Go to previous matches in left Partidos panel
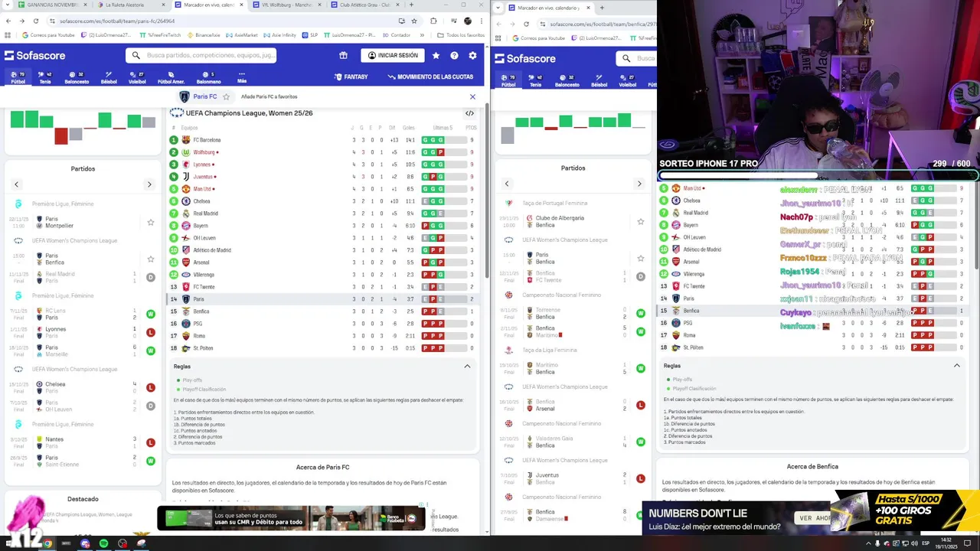This screenshot has height=551, width=980. pyautogui.click(x=16, y=184)
